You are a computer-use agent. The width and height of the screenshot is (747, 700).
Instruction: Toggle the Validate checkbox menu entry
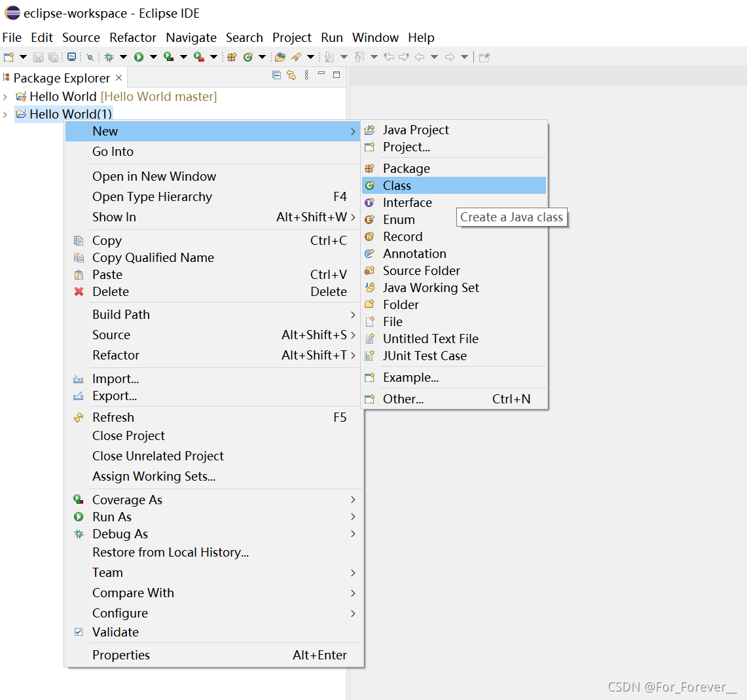point(213,633)
